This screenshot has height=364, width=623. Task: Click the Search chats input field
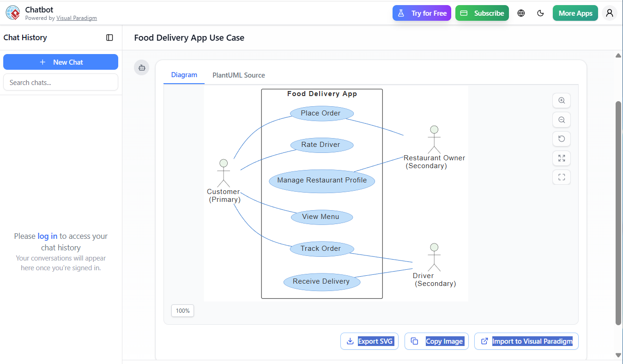60,82
